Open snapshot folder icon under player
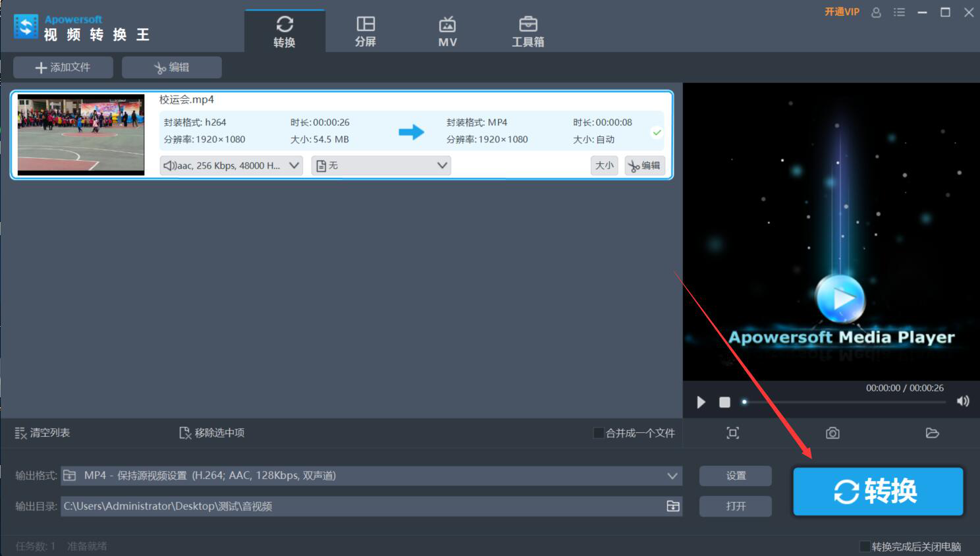This screenshot has height=556, width=980. (932, 433)
